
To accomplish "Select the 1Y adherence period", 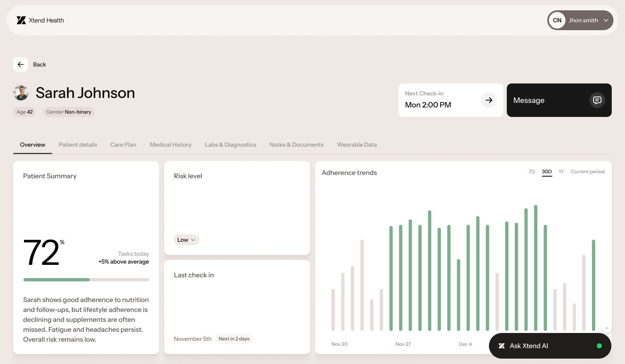I will tap(561, 171).
